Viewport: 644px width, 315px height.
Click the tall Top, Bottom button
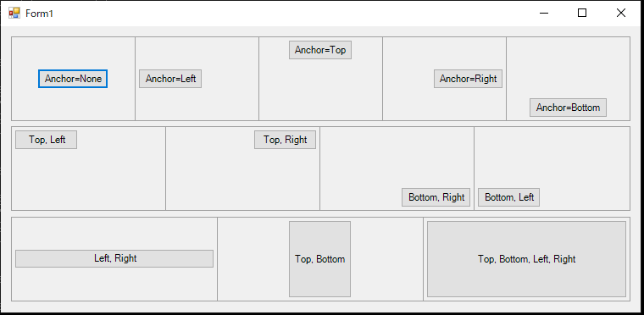pos(320,259)
